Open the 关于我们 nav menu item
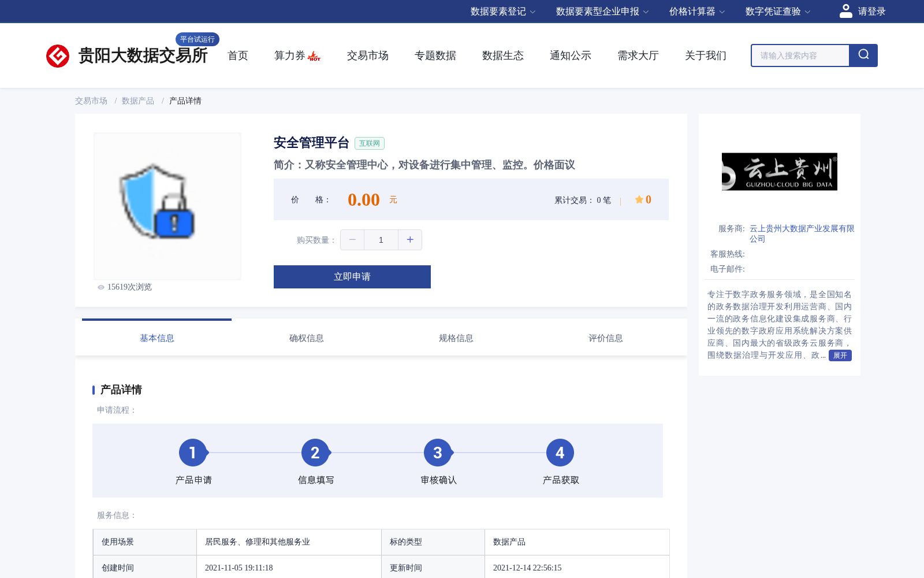This screenshot has width=924, height=578. pyautogui.click(x=706, y=55)
